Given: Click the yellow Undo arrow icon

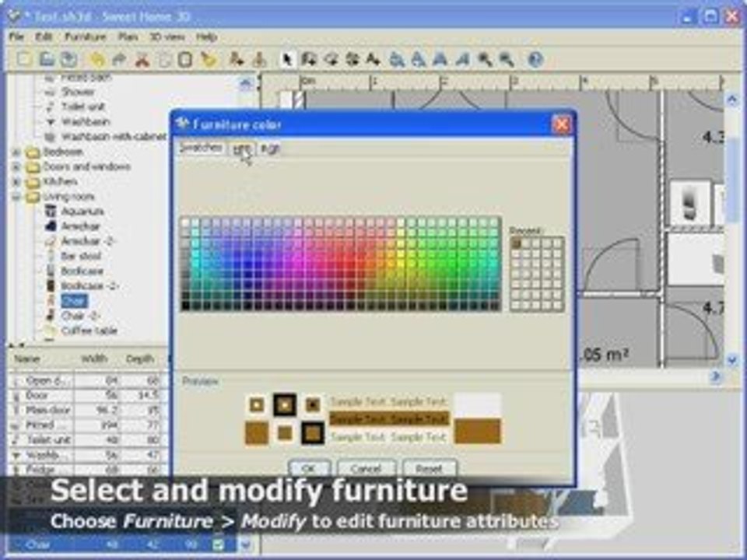Looking at the screenshot, I should point(98,60).
